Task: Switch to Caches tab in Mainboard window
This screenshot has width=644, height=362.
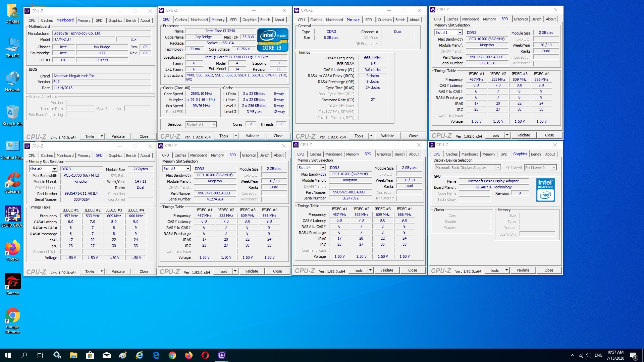Action: [x=47, y=20]
